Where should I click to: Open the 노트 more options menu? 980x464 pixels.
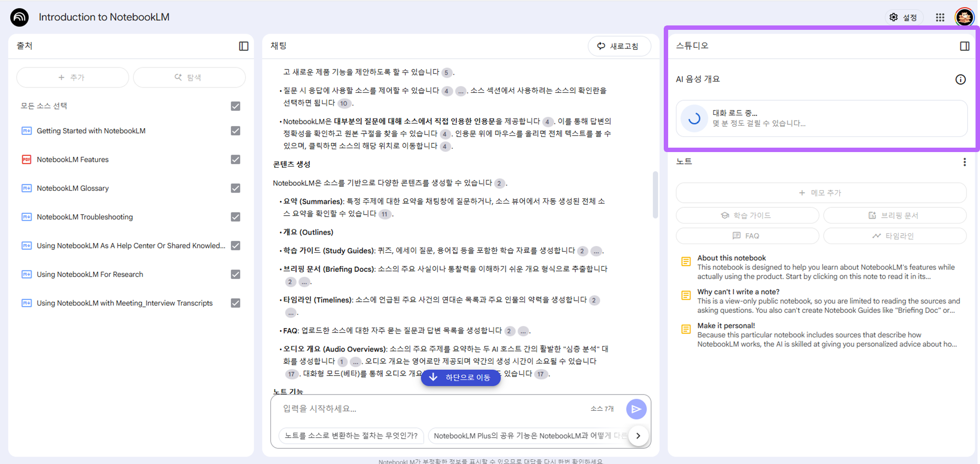(x=964, y=162)
